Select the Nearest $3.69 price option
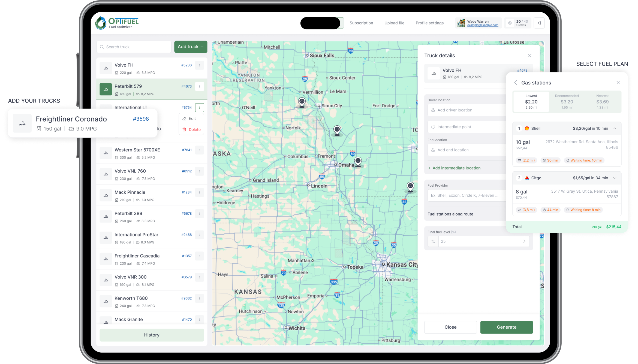 pyautogui.click(x=602, y=102)
